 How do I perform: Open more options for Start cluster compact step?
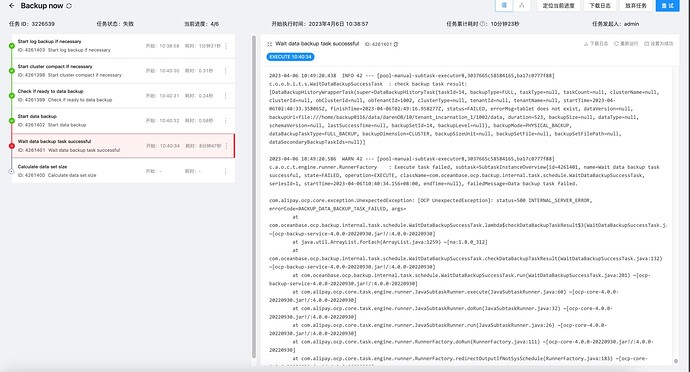(x=226, y=71)
